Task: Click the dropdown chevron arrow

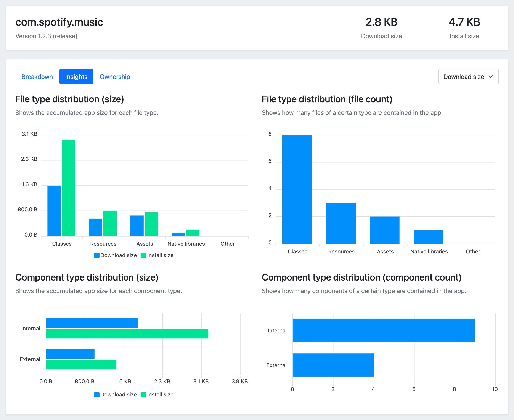Action: [490, 77]
